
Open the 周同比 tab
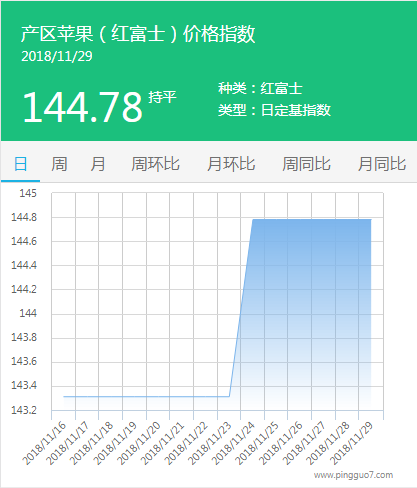pyautogui.click(x=306, y=164)
